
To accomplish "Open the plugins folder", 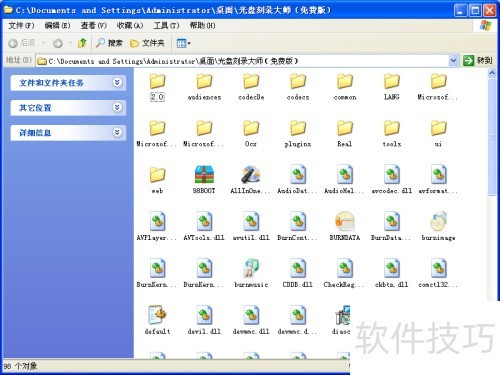I will (298, 134).
